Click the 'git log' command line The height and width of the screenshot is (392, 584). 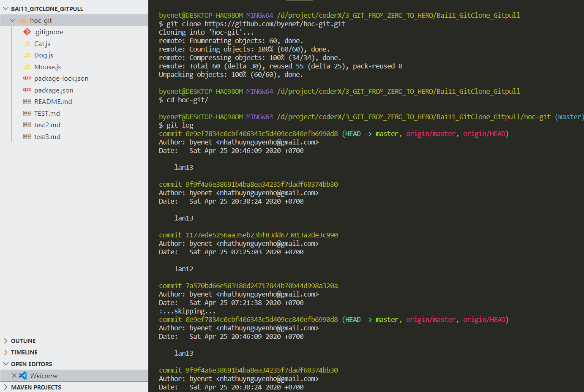pyautogui.click(x=176, y=125)
